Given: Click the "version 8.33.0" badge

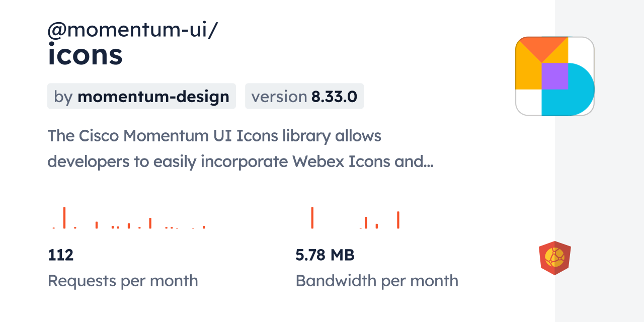Looking at the screenshot, I should pyautogui.click(x=304, y=96).
